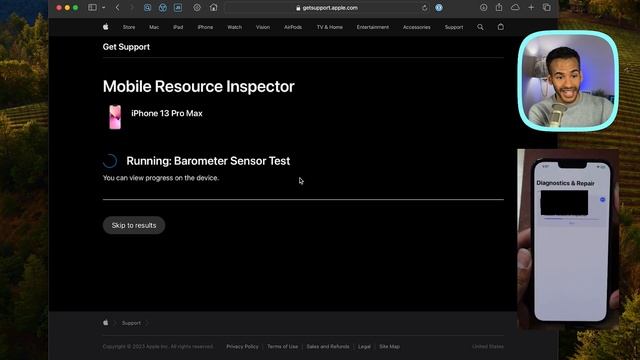
Task: Click the Get Support heading link
Action: (x=126, y=47)
